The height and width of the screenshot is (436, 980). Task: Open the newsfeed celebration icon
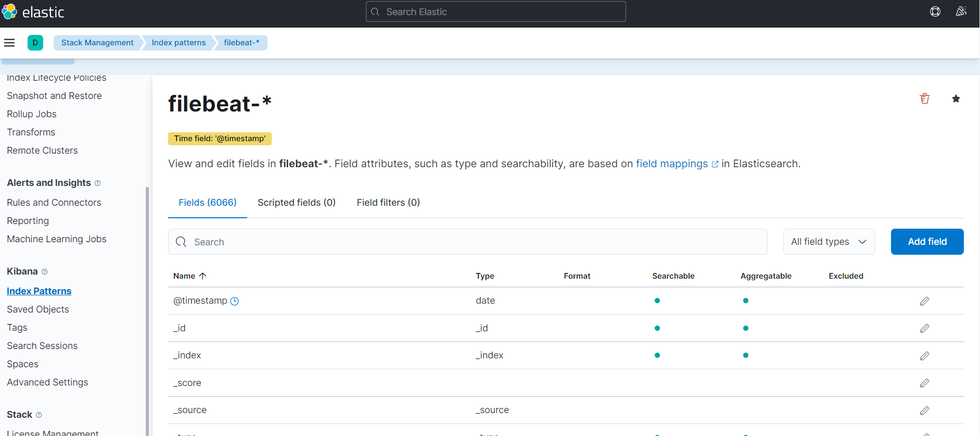pos(961,11)
